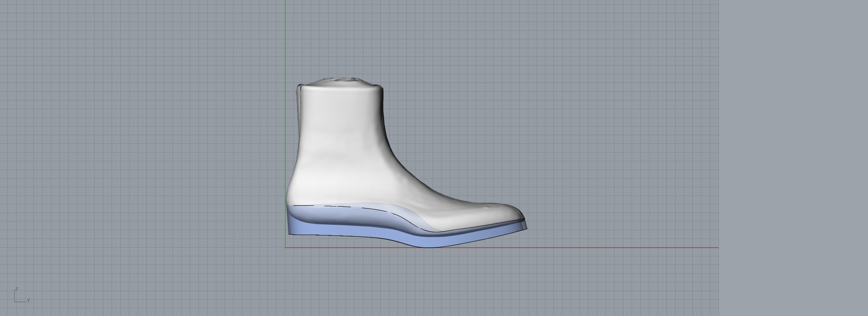
Task: Click the small dimple on the toe box
Action: [x=488, y=205]
